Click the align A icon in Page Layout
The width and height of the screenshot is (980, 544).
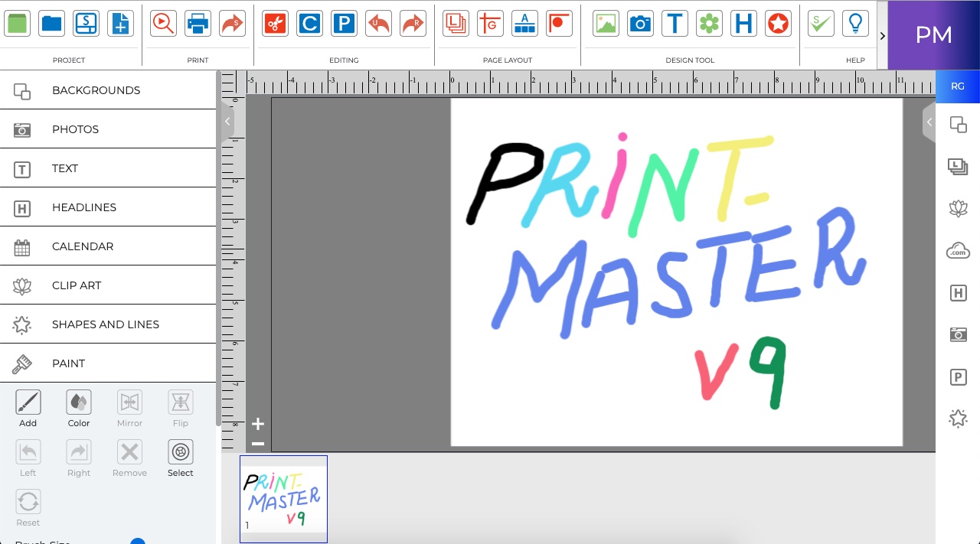click(524, 23)
